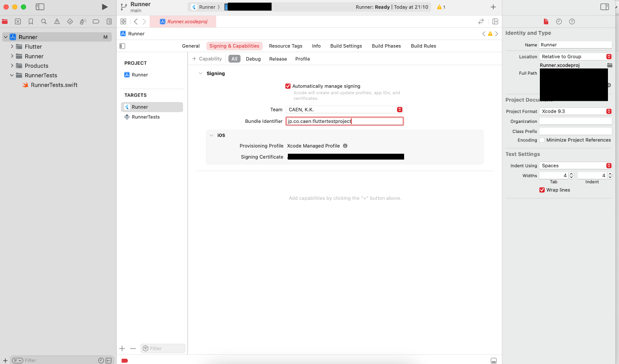Choose folder icon next to Runner.xcodeproj path
The image size is (619, 364).
tap(610, 65)
